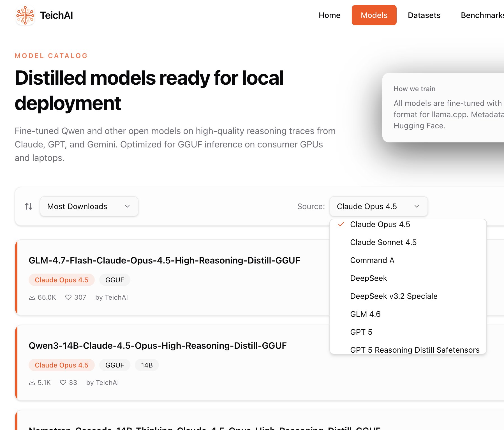Click the sort order arrows icon
504x430 pixels.
pos(29,207)
